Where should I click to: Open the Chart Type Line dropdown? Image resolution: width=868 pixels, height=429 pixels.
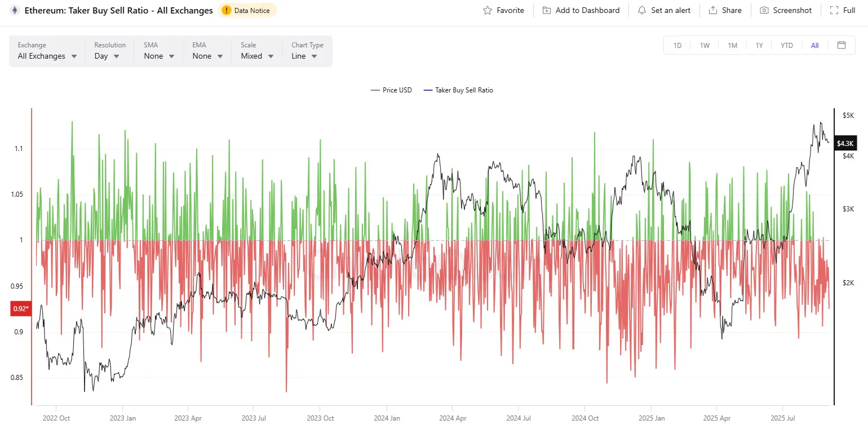tap(304, 56)
